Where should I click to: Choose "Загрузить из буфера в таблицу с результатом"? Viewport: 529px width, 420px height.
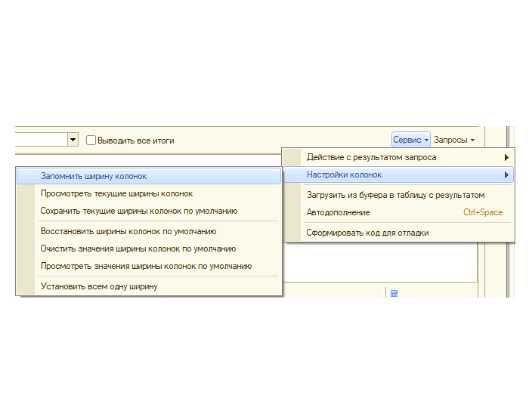tap(395, 195)
